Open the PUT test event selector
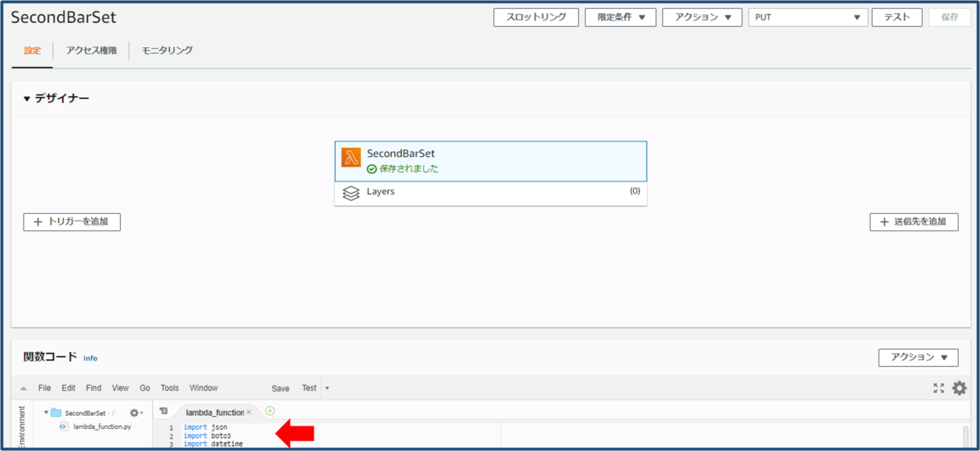 (x=808, y=17)
